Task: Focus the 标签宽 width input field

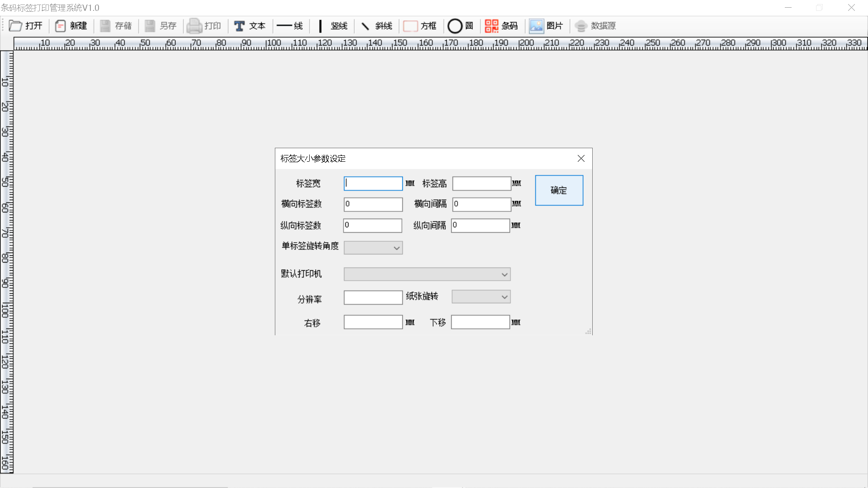Action: tap(373, 183)
